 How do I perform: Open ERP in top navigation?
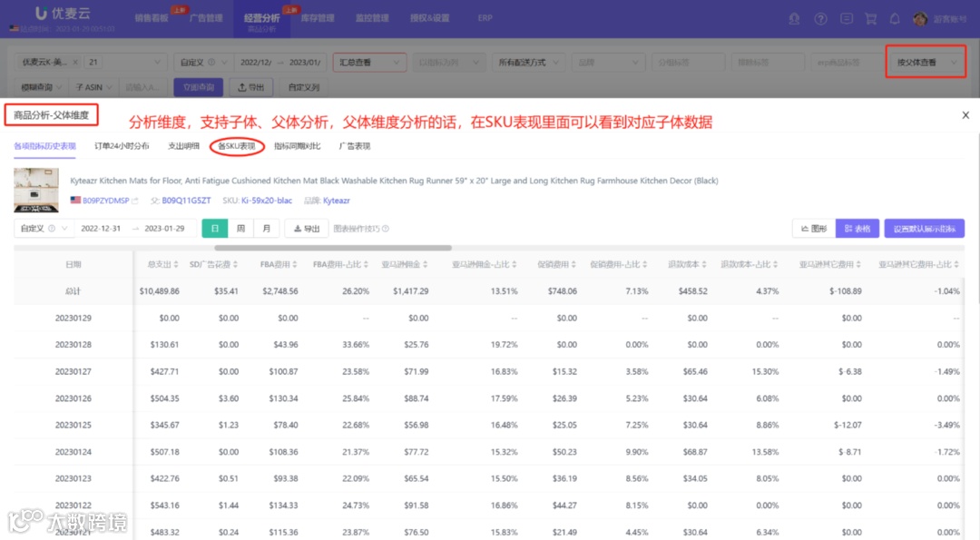click(x=485, y=18)
